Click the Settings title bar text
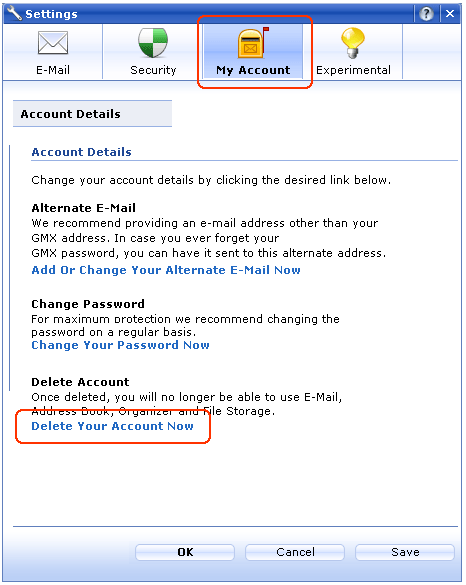Screen dimensions: 466x585 [x=51, y=14]
